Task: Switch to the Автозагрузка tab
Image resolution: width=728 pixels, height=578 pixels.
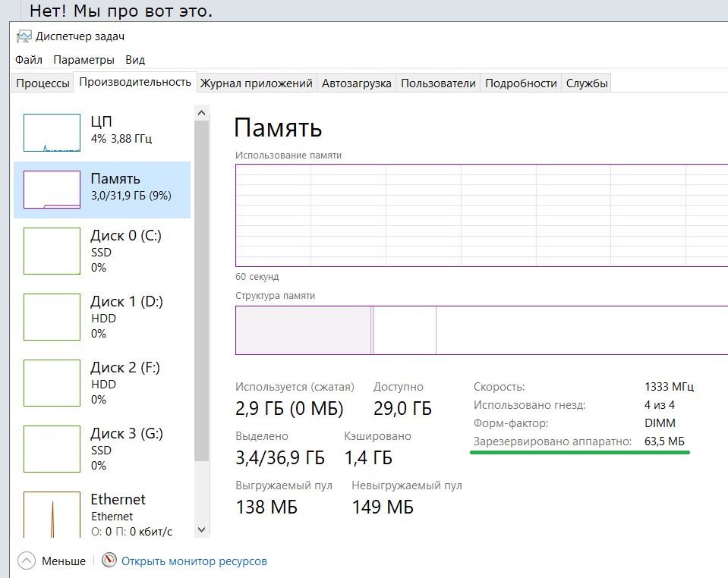Action: [x=356, y=83]
